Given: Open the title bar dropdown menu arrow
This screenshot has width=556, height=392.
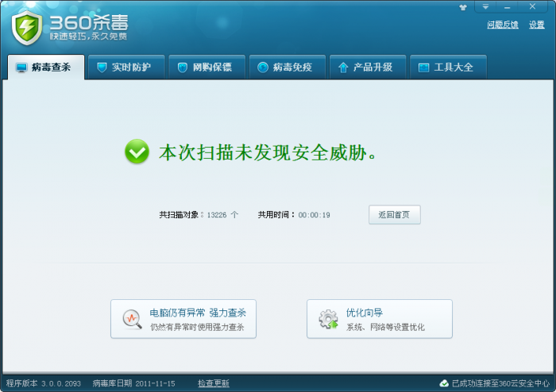Looking at the screenshot, I should 485,6.
